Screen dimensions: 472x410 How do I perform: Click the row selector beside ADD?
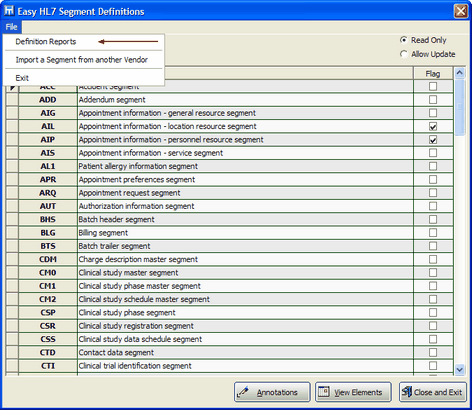pyautogui.click(x=12, y=100)
